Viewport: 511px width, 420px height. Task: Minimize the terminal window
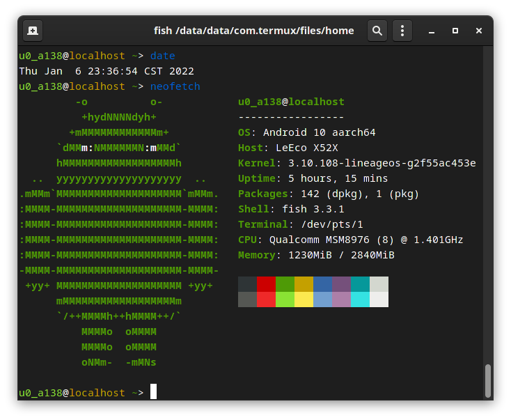pos(432,31)
